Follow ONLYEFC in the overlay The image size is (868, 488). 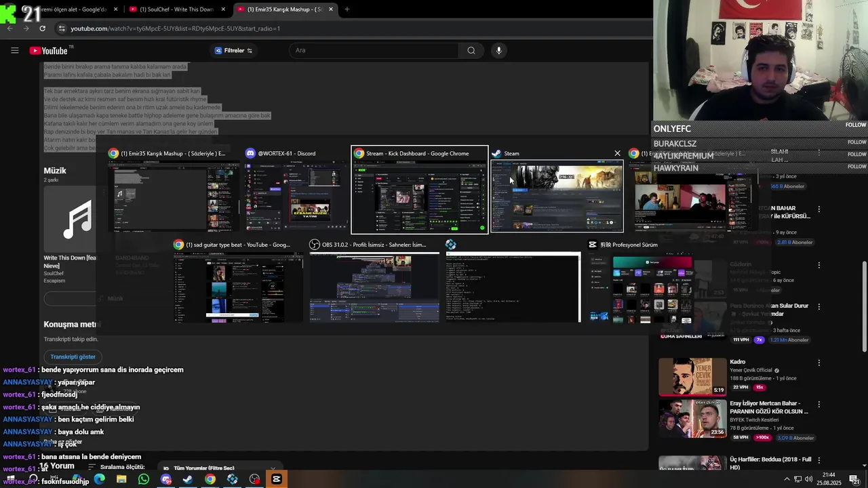(856, 125)
